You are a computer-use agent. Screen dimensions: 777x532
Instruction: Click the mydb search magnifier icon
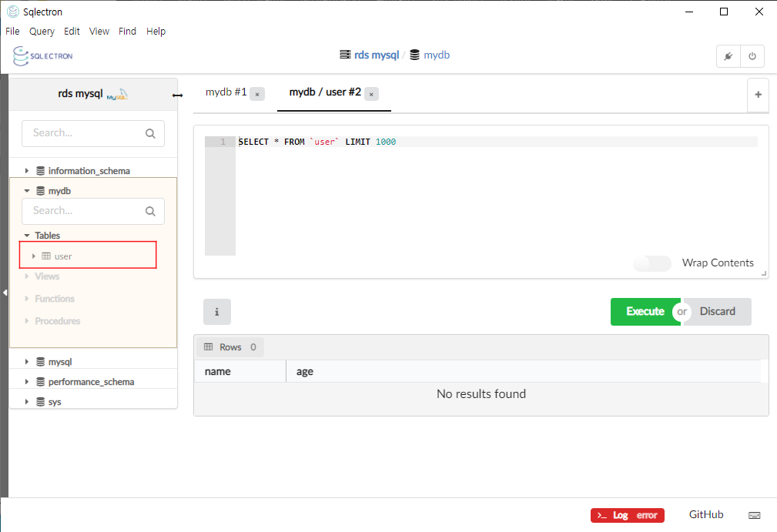(151, 212)
